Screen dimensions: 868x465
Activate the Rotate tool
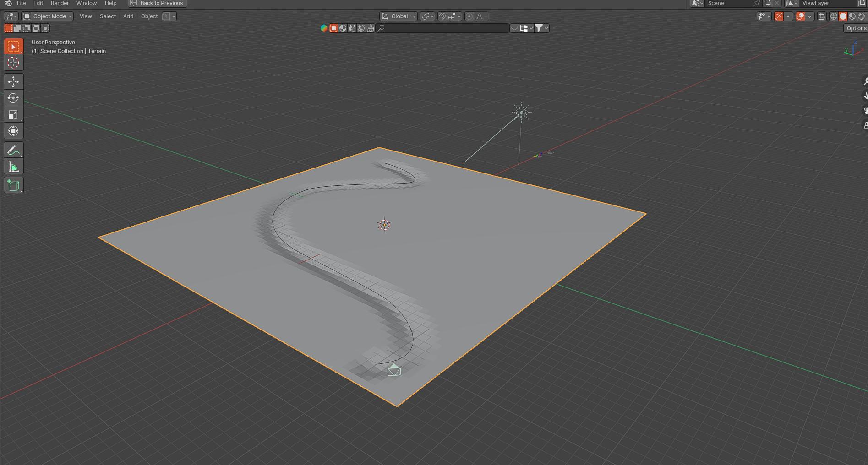13,98
